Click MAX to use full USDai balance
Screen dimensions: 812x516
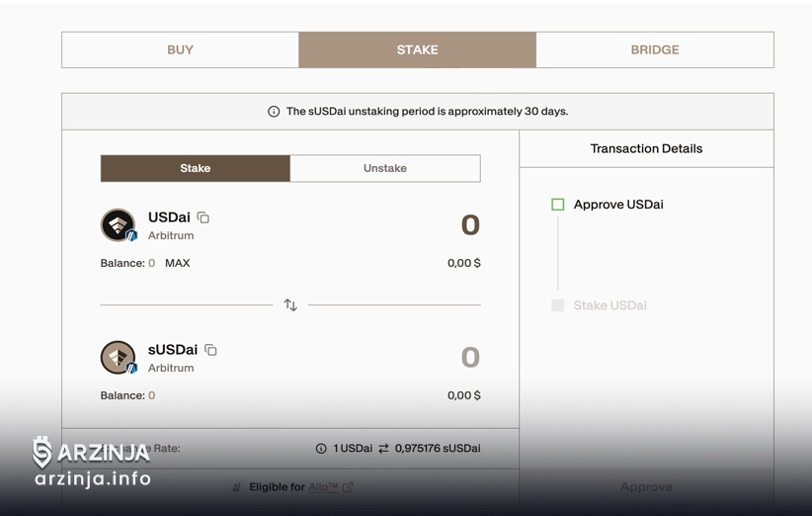[x=178, y=263]
